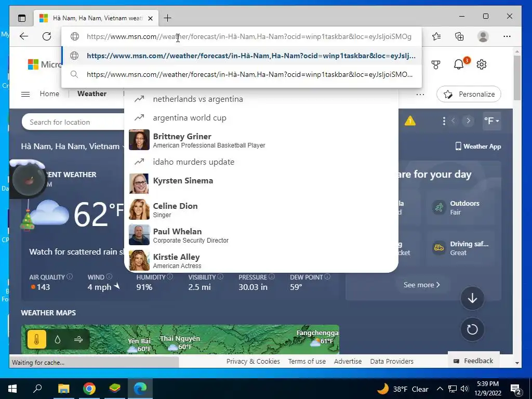Viewport: 532px width, 399px height.
Task: Open File Explorer from taskbar
Action: pos(63,389)
